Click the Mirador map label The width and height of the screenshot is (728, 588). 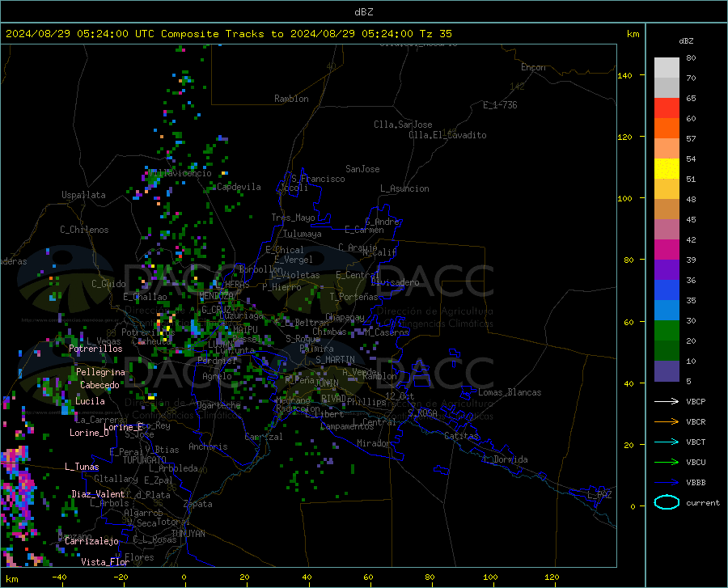pos(374,443)
